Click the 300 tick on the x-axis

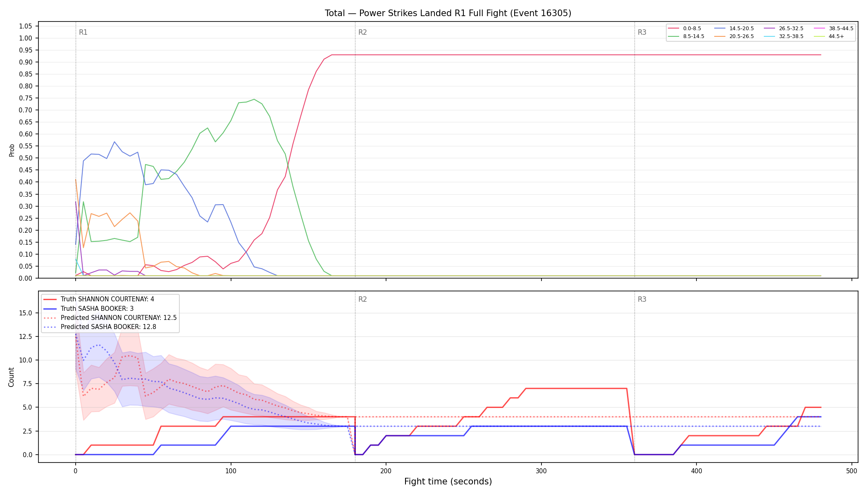point(541,470)
